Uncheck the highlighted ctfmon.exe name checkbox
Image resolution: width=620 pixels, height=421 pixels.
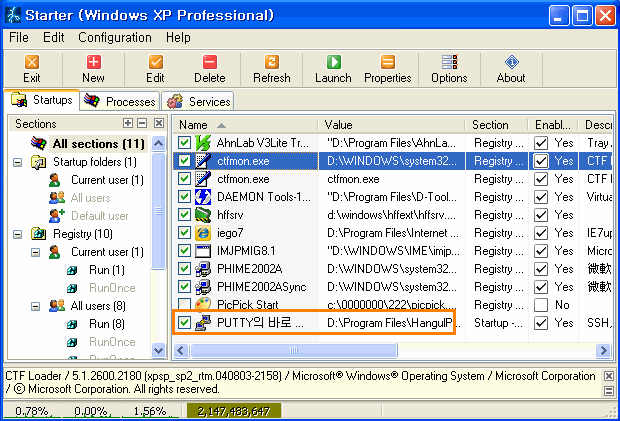pyautogui.click(x=184, y=160)
